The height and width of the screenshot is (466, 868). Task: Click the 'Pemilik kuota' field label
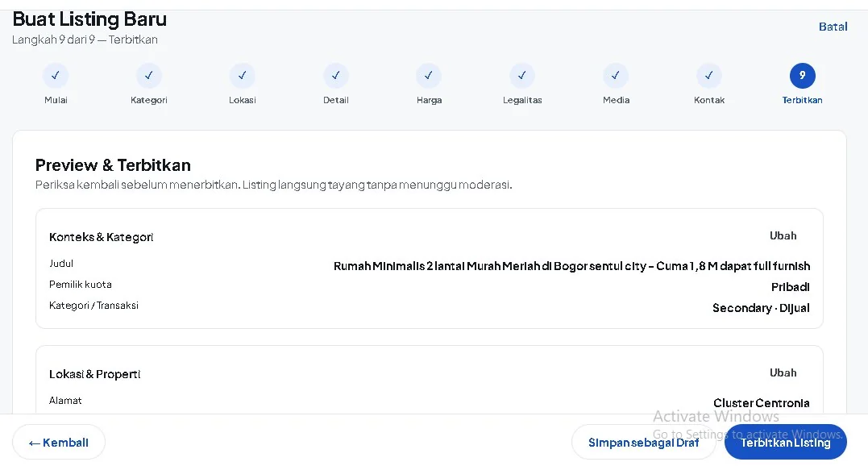(x=81, y=285)
